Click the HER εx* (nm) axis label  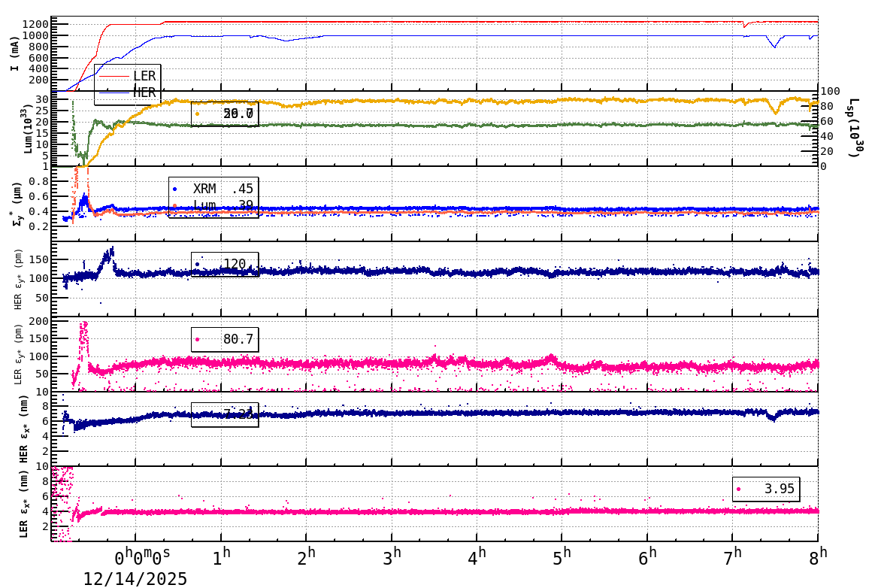click(23, 429)
